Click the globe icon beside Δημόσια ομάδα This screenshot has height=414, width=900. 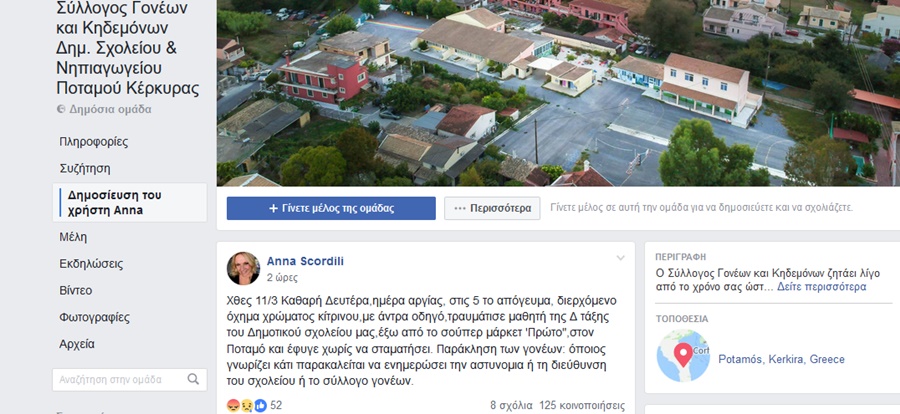point(61,109)
